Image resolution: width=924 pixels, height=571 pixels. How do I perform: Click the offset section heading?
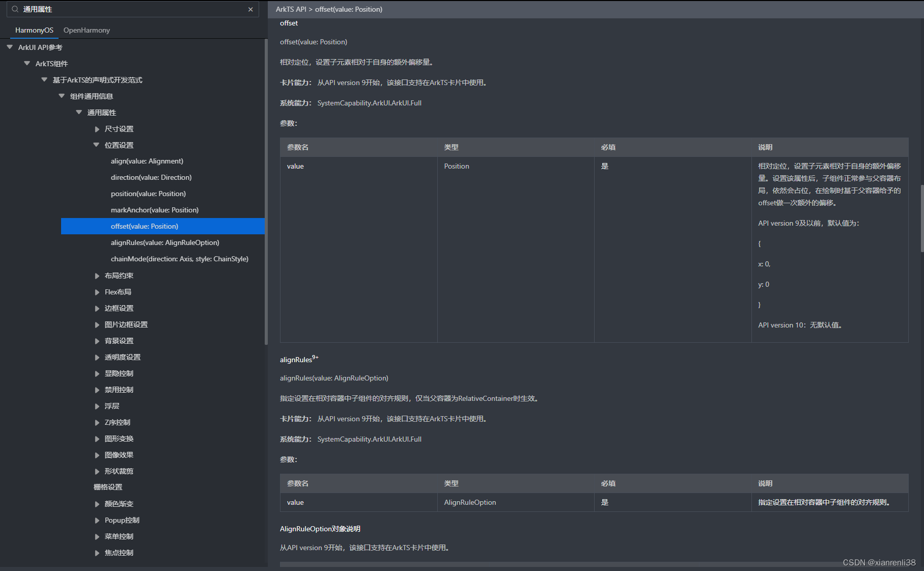[x=289, y=23]
